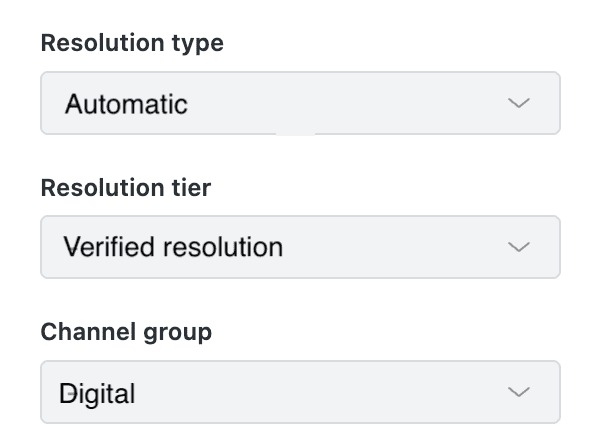The width and height of the screenshot is (592, 448).
Task: Click the "Channel group" field label
Action: tap(126, 333)
